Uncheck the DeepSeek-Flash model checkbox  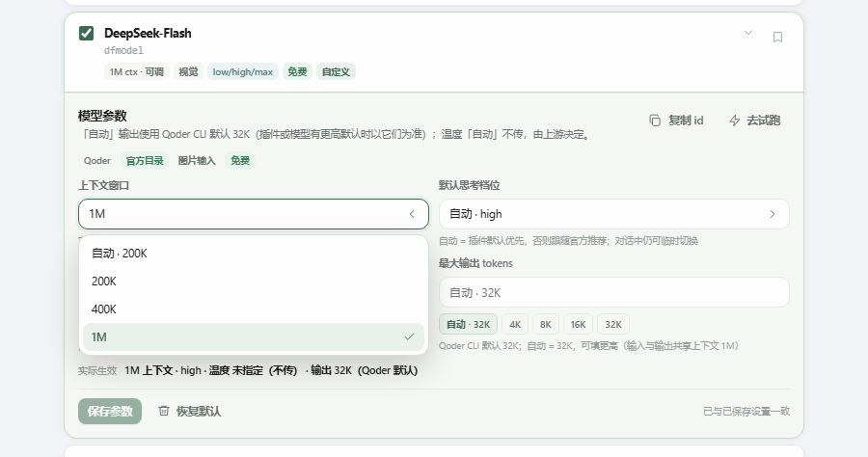87,33
